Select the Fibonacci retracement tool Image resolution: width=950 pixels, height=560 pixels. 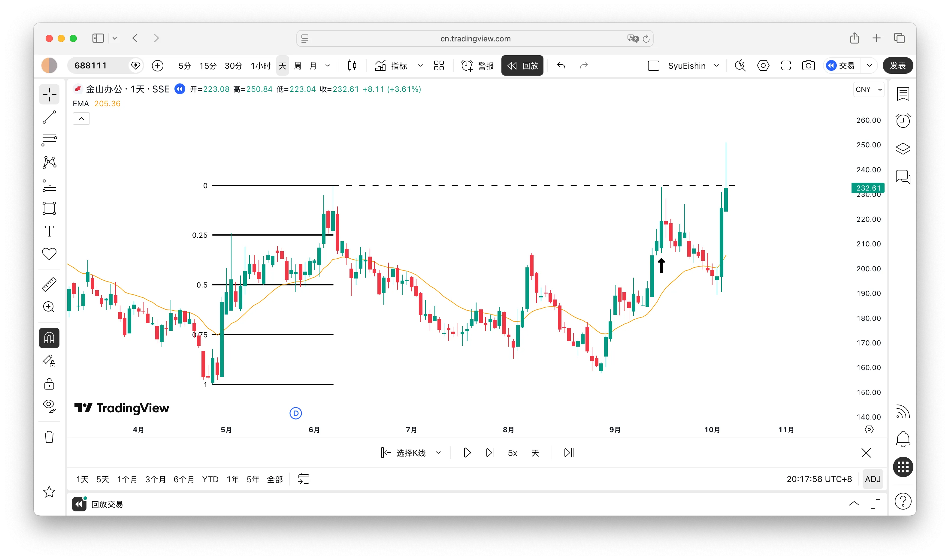pos(49,140)
